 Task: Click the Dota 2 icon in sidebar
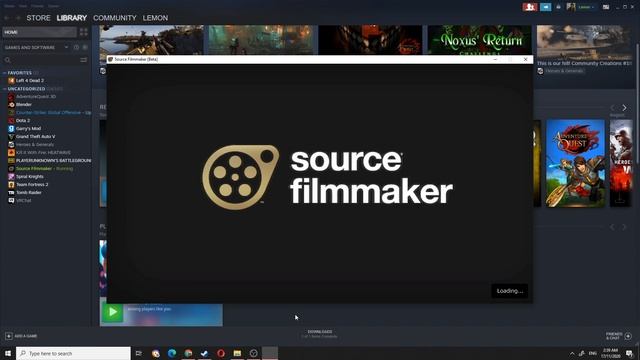[11, 120]
